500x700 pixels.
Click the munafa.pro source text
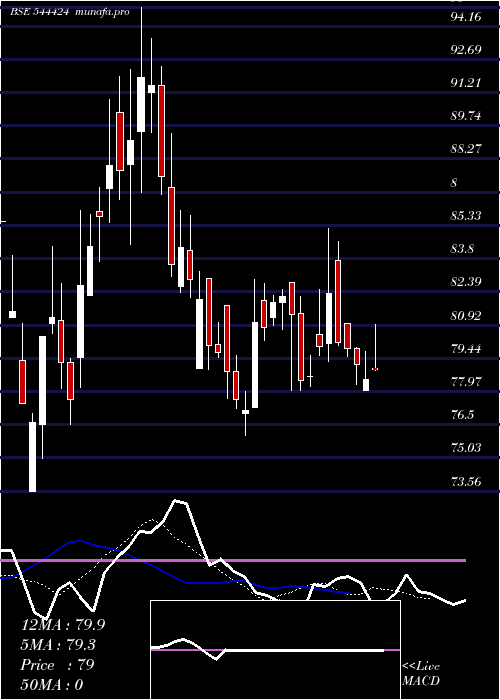point(103,12)
